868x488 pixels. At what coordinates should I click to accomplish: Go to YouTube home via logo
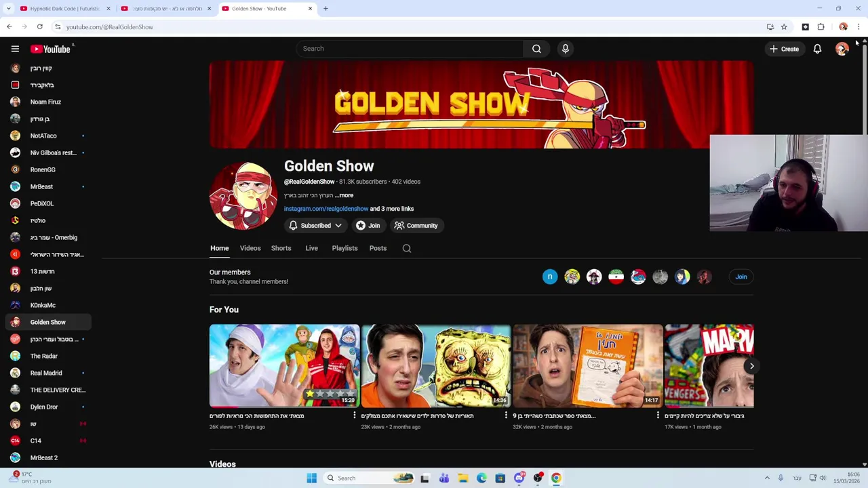click(51, 49)
